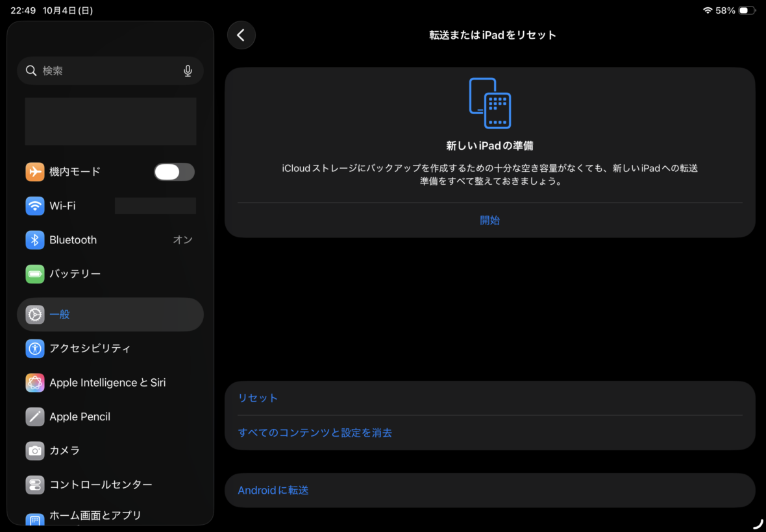Tap 開始 to prepare new iPad
The height and width of the screenshot is (532, 766).
click(x=490, y=220)
